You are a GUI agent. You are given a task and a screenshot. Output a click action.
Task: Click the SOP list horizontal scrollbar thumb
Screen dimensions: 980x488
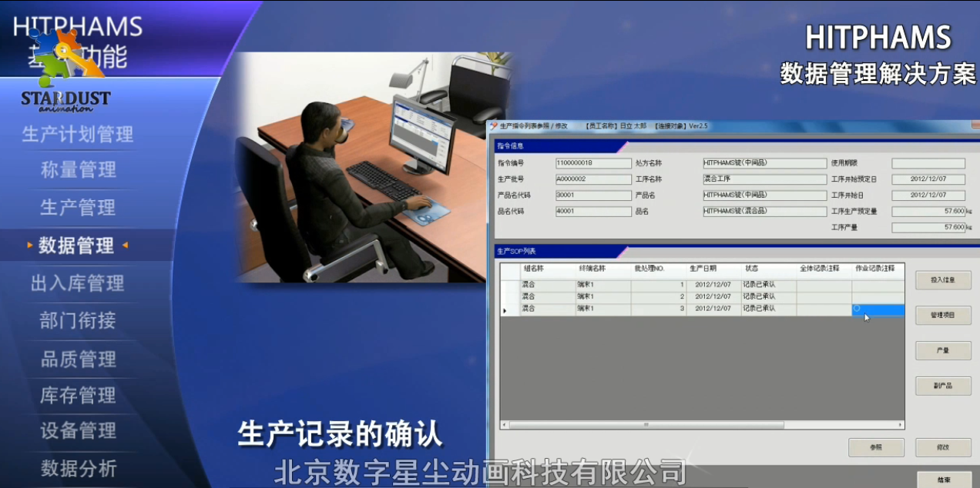(x=646, y=425)
